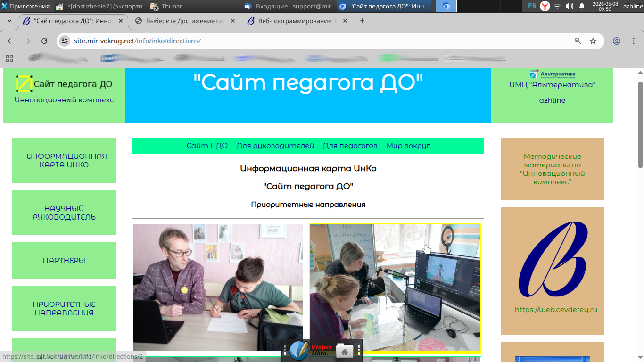
Task: Bookmark this page with the star icon
Action: pyautogui.click(x=593, y=41)
